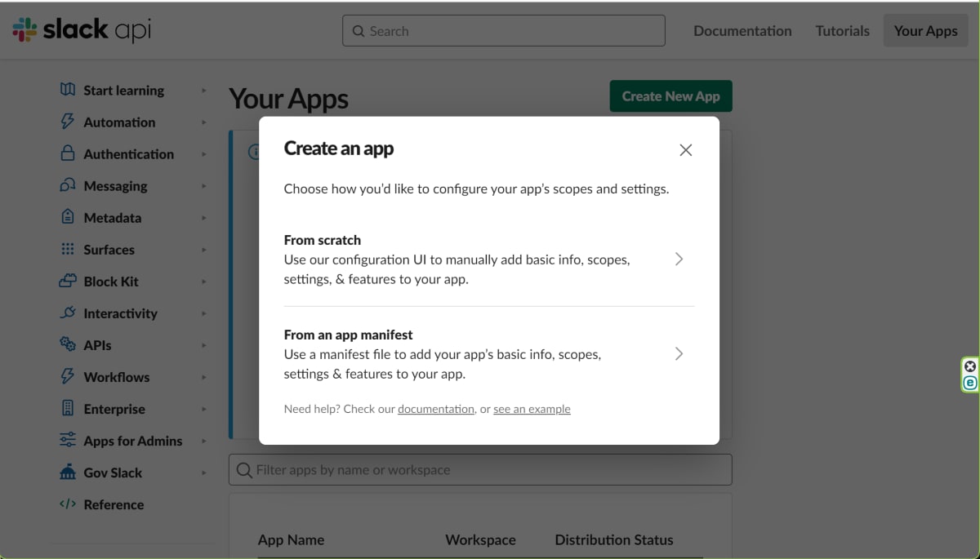Open Workflows in sidebar
The width and height of the screenshot is (980, 559).
coord(117,377)
